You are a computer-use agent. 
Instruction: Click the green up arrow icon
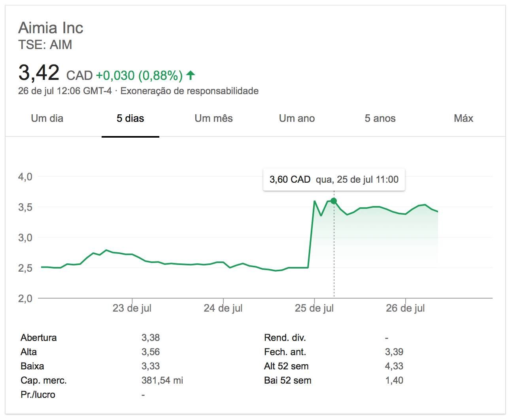coord(191,75)
